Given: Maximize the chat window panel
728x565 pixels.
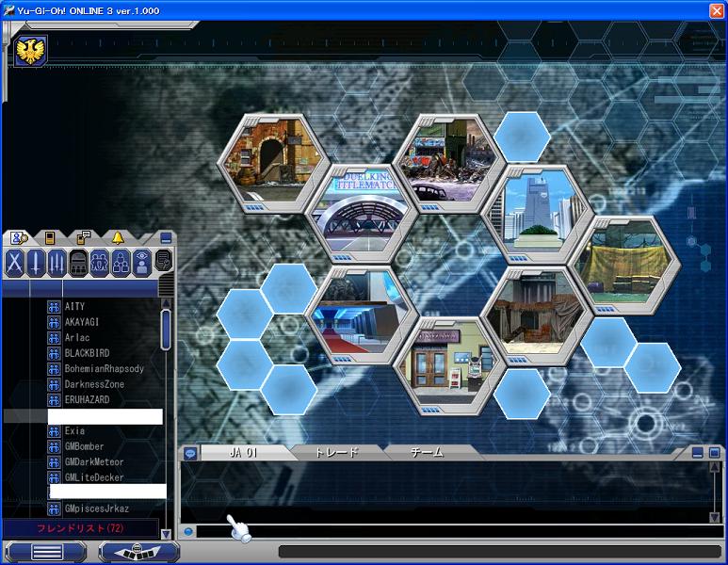Looking at the screenshot, I should 715,453.
